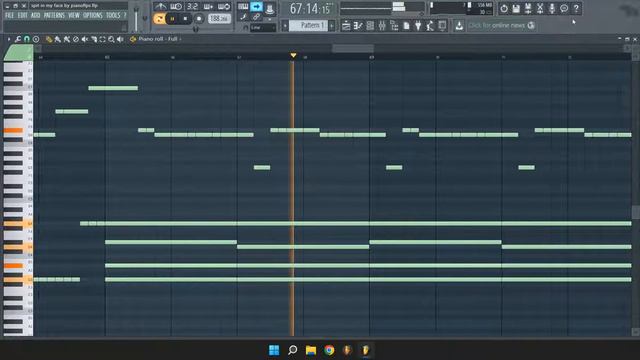Open Chrome from the taskbar
640x360 pixels.
(x=329, y=350)
